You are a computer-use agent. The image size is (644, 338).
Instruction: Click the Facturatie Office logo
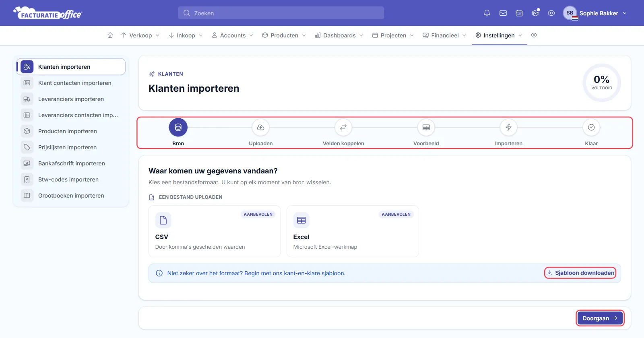click(x=47, y=13)
